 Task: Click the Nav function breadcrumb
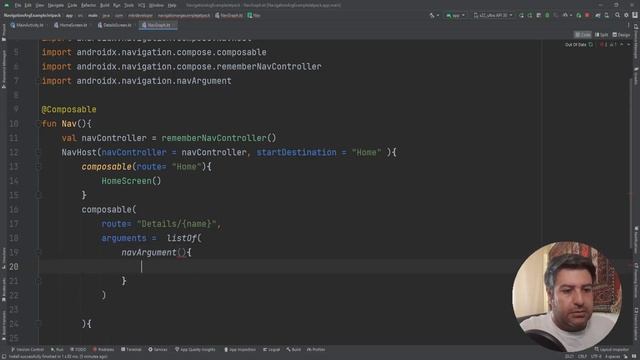click(253, 16)
